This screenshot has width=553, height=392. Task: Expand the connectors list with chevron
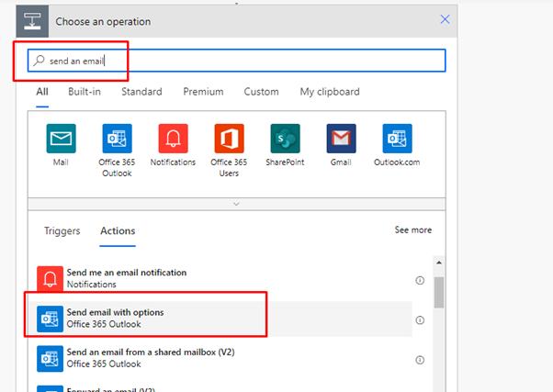[237, 204]
